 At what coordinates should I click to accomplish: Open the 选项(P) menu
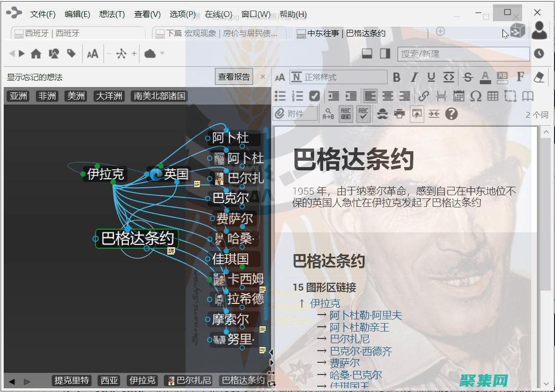pos(183,14)
